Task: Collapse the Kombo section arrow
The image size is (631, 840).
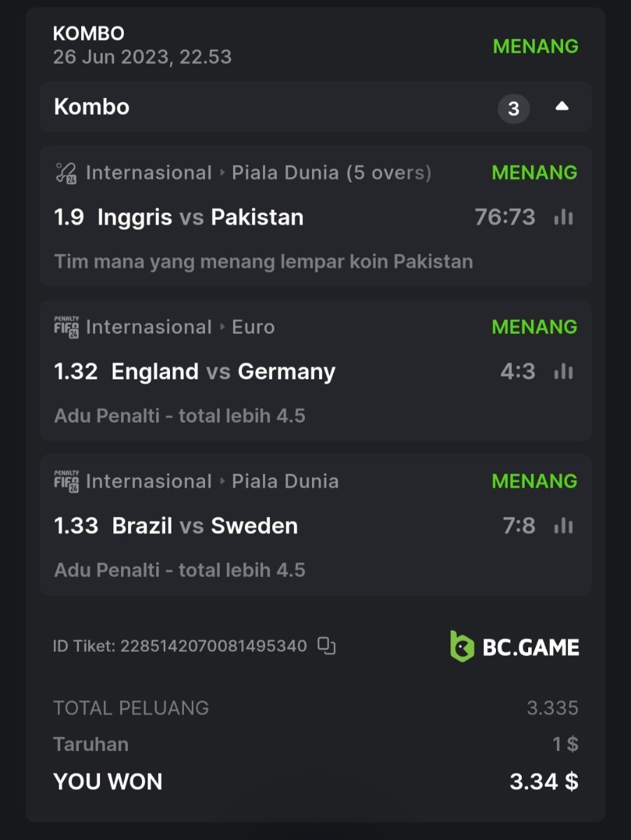Action: tap(562, 107)
